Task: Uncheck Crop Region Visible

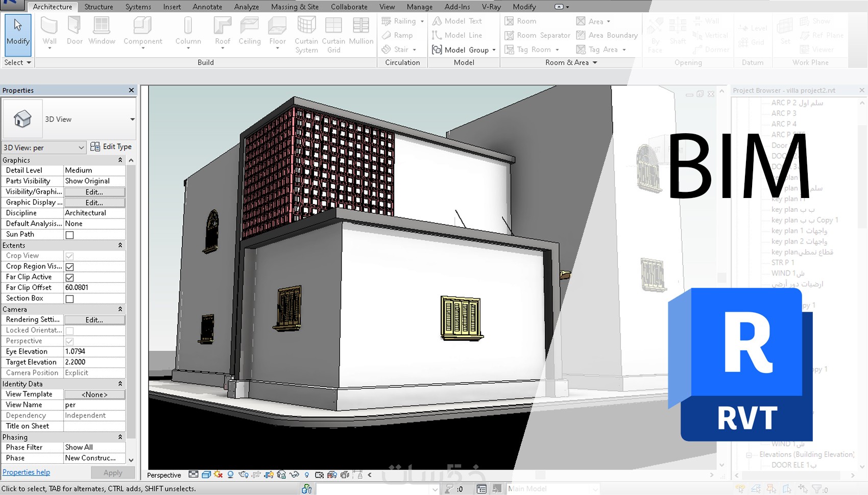Action: tap(69, 266)
